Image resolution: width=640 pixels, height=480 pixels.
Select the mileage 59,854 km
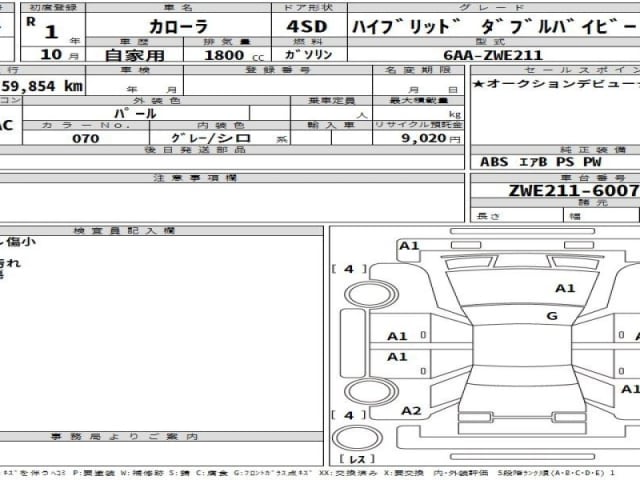(42, 86)
